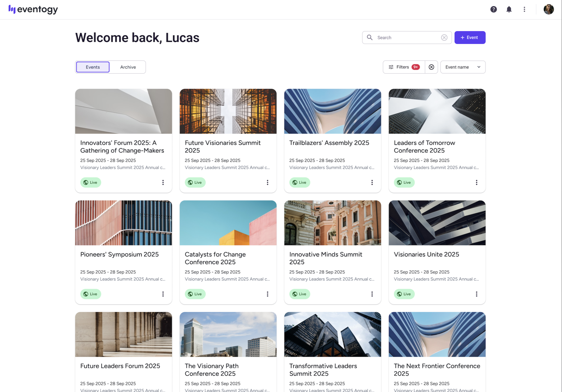Click the Innovators' Forum white architecture thumbnail
The image size is (562, 392).
(123, 111)
